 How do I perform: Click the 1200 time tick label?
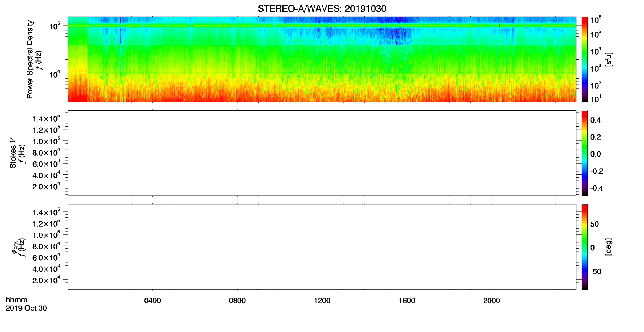point(322,301)
